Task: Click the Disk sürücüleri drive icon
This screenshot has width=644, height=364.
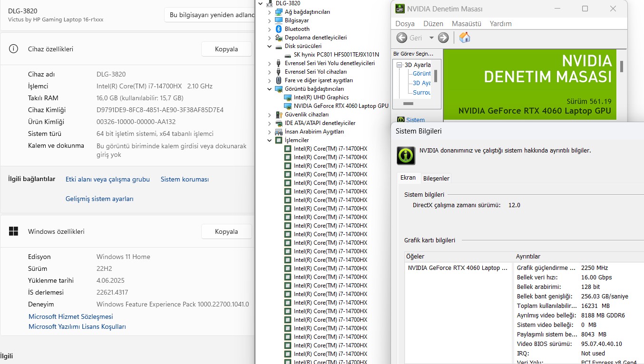Action: pyautogui.click(x=279, y=46)
